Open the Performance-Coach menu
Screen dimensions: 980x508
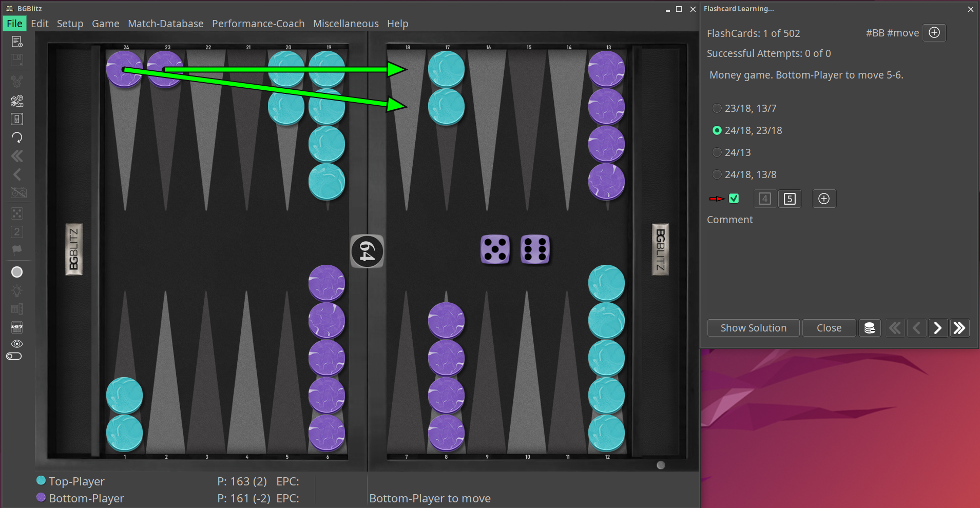258,24
